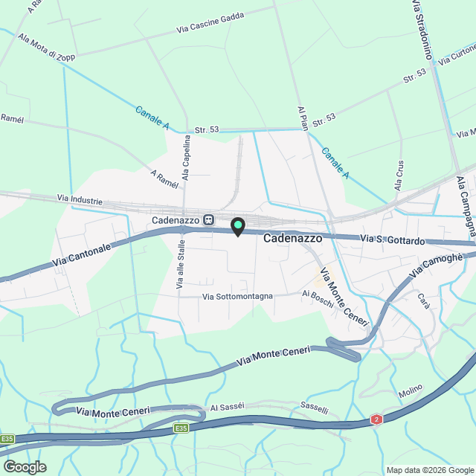Click the green E35 highway badge near Al Sasséi
The height and width of the screenshot is (476, 476).
[x=181, y=428]
